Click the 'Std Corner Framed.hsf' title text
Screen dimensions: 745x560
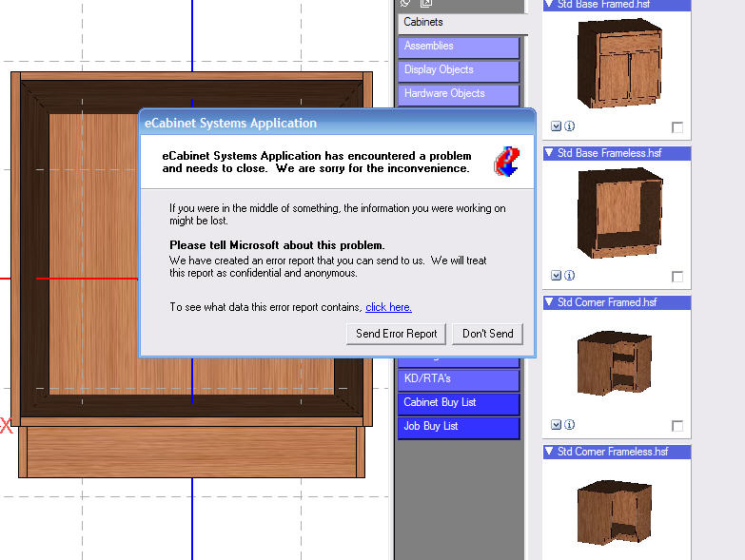coord(607,302)
